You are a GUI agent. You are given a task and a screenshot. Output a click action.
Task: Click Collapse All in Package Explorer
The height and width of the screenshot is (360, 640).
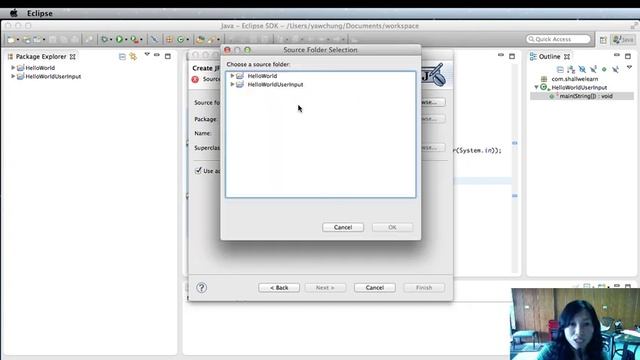click(x=122, y=56)
